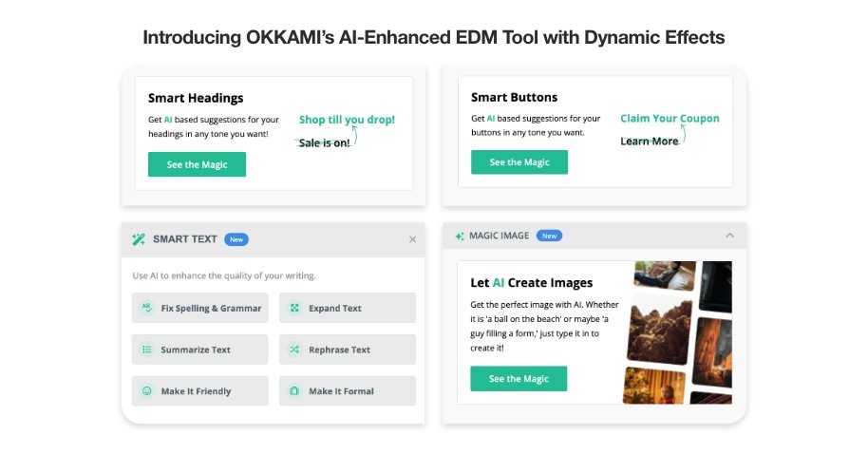Click See the Magic under Smart Headings
This screenshot has width=868, height=454.
click(x=198, y=164)
